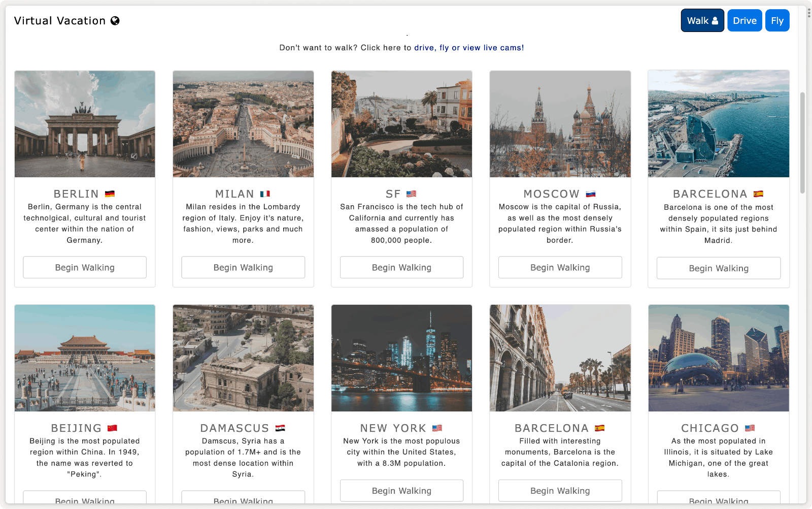Select the Chicago Bean skyline image
This screenshot has width=812, height=509.
[719, 358]
